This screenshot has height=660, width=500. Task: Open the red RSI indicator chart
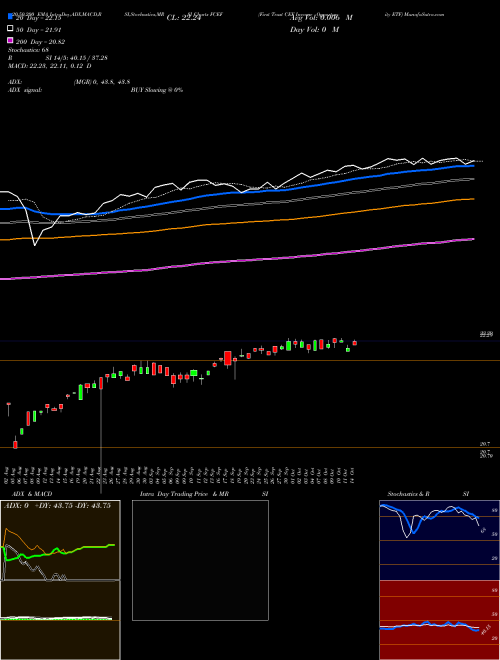pos(439,620)
